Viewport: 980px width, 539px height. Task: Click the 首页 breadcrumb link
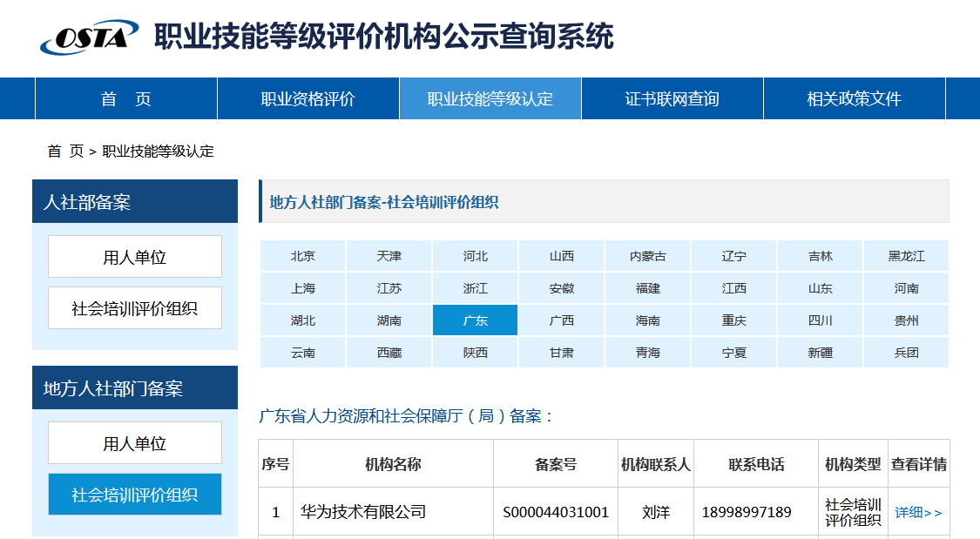tap(65, 152)
